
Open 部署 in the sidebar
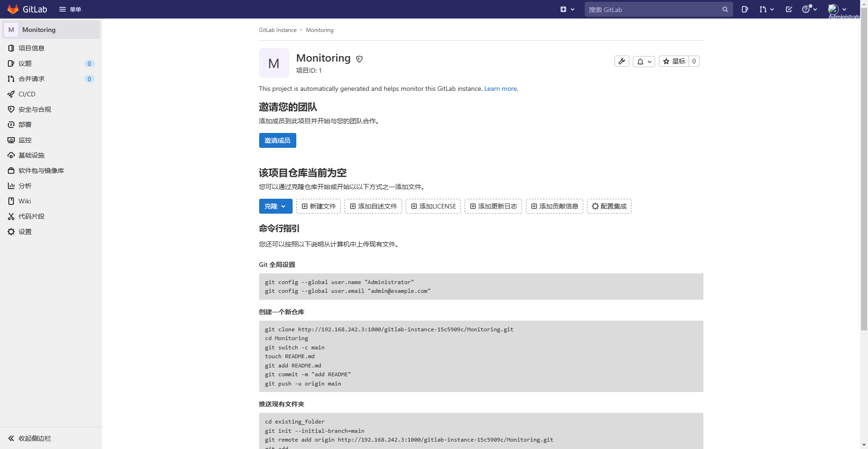click(51, 125)
